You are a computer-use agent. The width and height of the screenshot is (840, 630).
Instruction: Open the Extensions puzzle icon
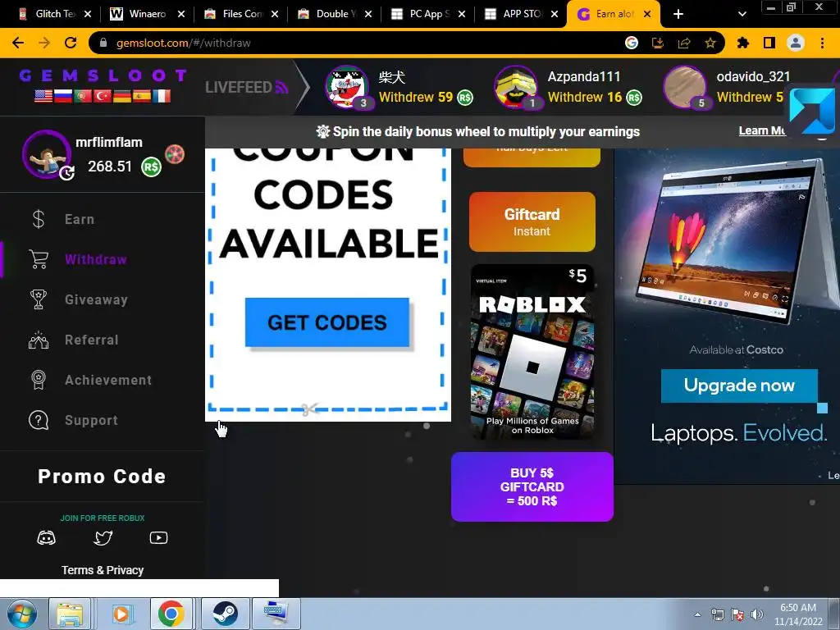click(x=743, y=43)
